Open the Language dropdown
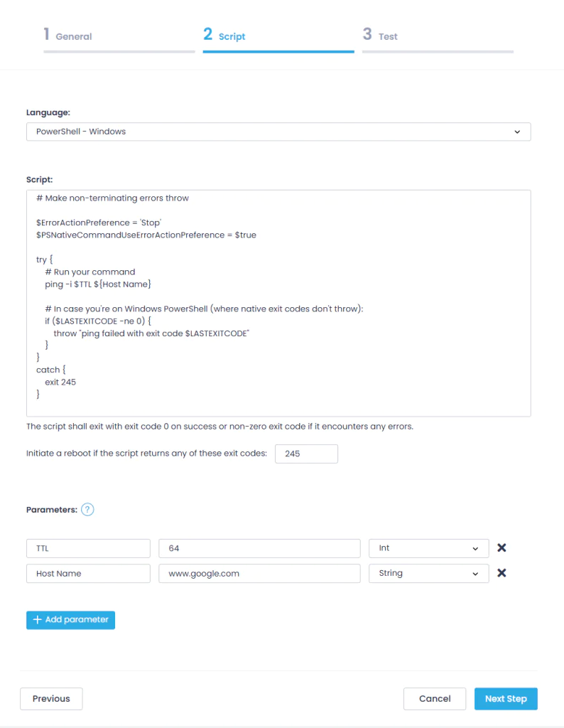564x728 pixels. 278,132
